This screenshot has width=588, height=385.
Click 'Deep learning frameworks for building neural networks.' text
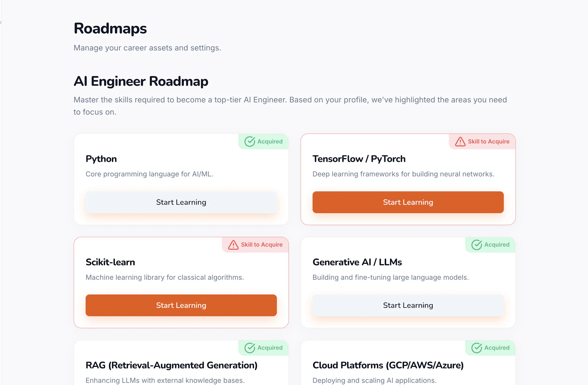pyautogui.click(x=404, y=174)
